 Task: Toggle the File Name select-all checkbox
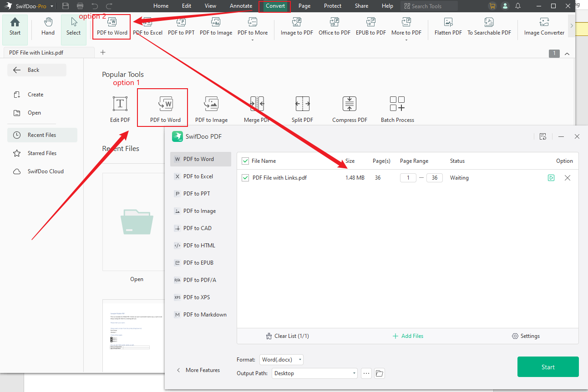tap(245, 161)
